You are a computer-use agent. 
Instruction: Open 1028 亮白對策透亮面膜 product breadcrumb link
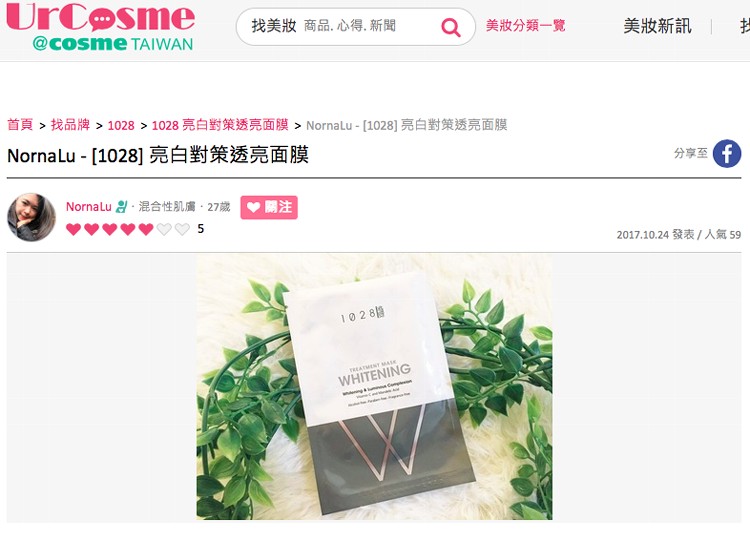[x=220, y=125]
